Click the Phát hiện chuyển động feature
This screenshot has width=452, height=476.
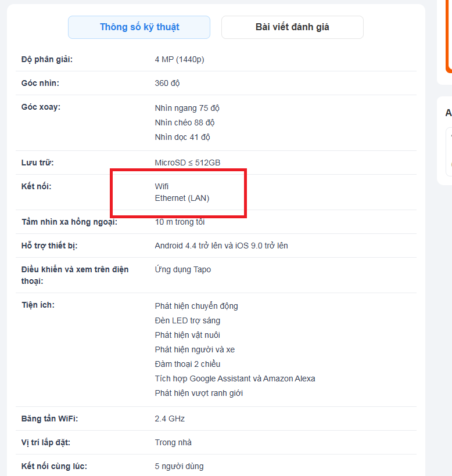[x=196, y=306]
